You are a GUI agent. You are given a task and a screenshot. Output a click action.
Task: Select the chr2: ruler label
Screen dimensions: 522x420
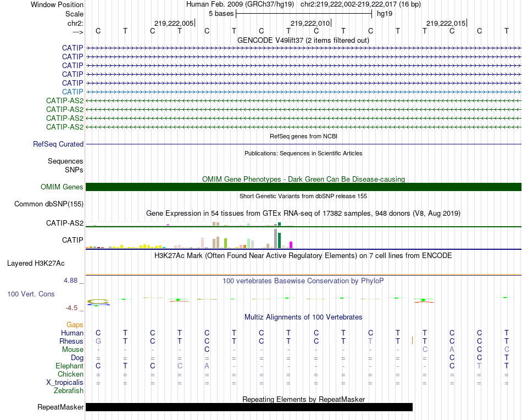75,23
